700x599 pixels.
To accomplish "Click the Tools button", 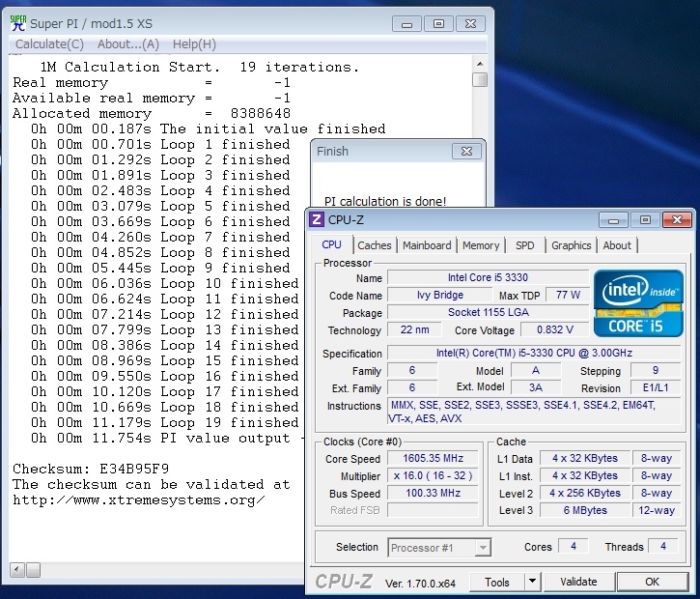I will (x=497, y=582).
